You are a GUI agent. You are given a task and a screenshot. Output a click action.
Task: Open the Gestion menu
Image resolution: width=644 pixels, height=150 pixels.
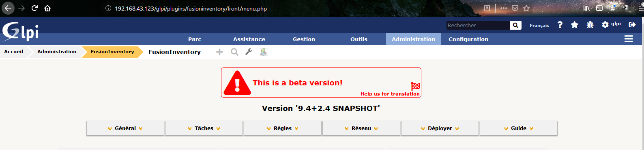[304, 39]
